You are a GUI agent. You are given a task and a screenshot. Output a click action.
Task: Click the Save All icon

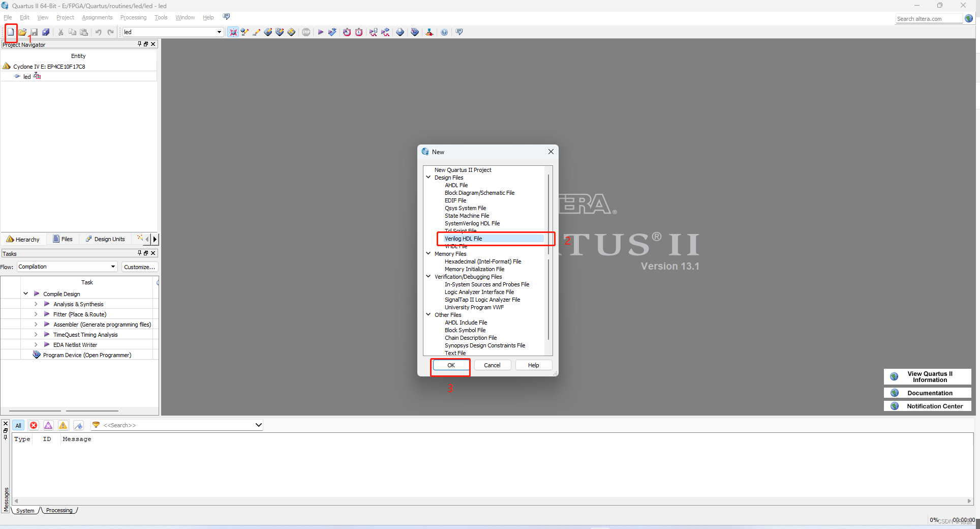(x=46, y=32)
